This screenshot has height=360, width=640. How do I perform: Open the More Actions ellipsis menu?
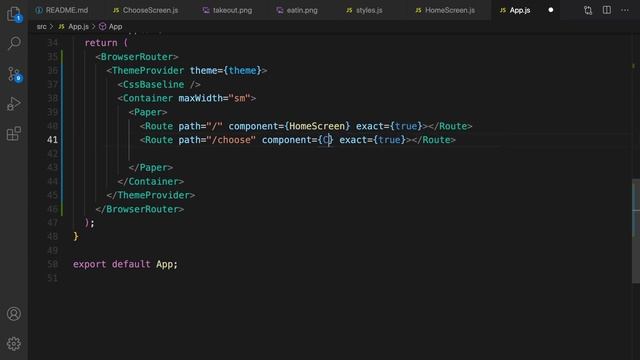(625, 10)
